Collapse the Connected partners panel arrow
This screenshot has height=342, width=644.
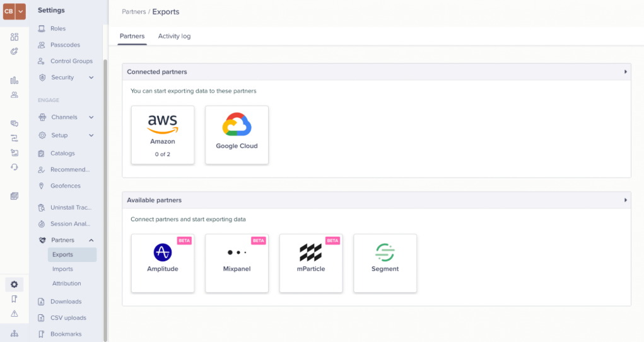point(626,72)
